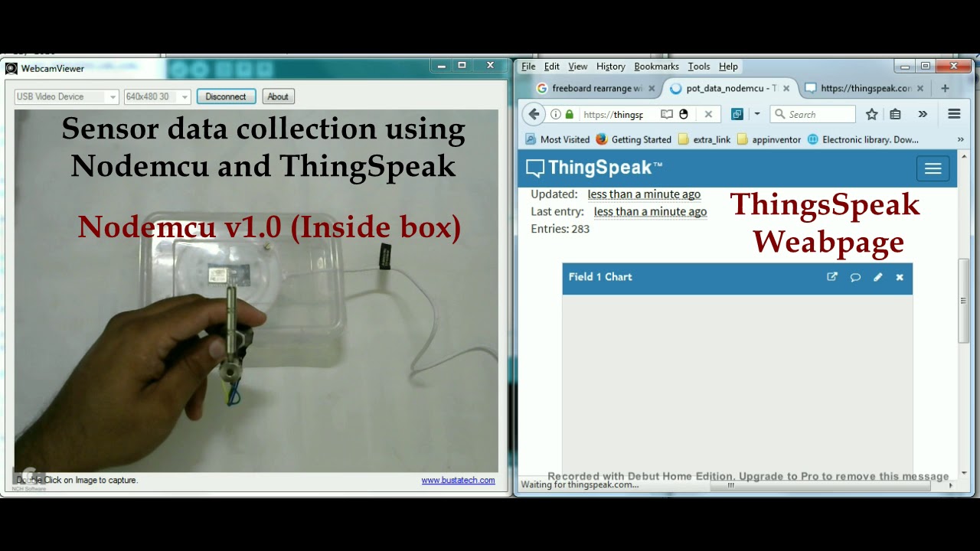Viewport: 980px width, 551px height.
Task: Close the freeboard rearrange tab
Action: [652, 88]
